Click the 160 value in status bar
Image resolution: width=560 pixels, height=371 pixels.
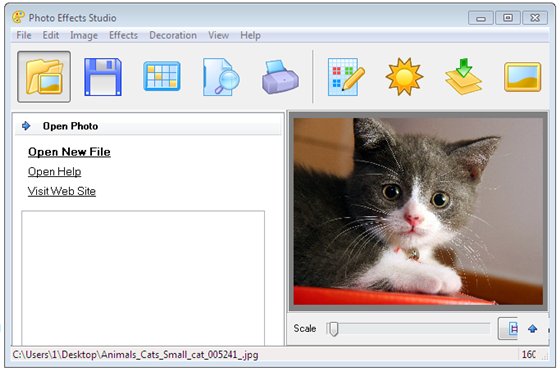[x=529, y=355]
